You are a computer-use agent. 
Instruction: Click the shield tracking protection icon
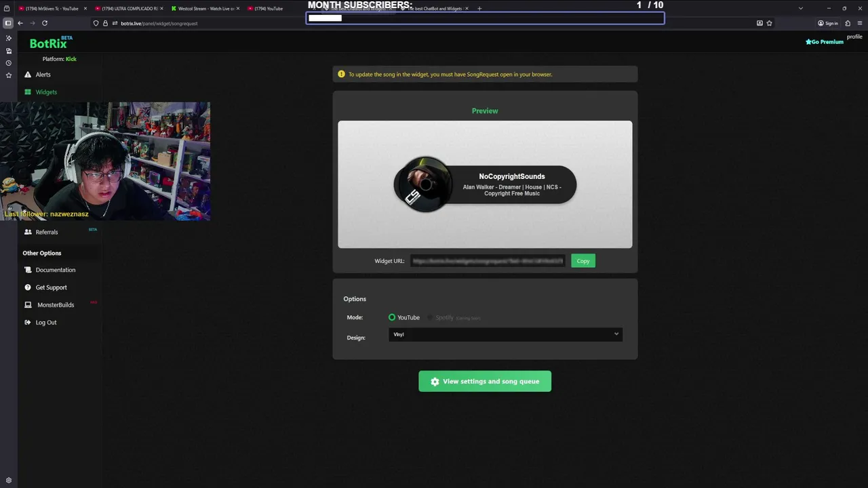tap(96, 23)
